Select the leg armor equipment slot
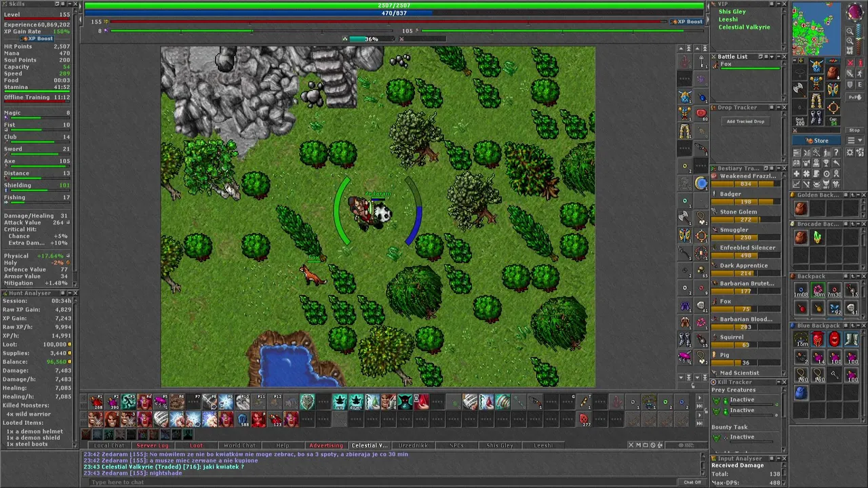Viewport: 868px width, 488px height. tap(816, 100)
